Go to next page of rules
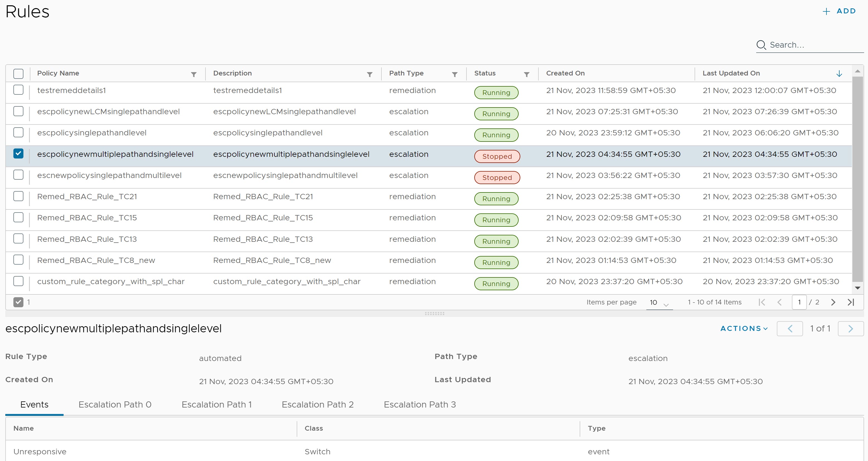The width and height of the screenshot is (868, 461). 833,302
